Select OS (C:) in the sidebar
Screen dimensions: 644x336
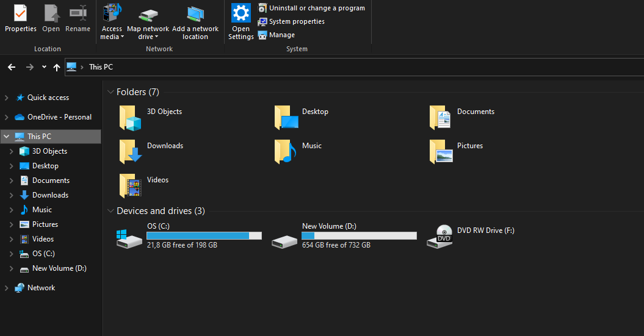pos(43,254)
